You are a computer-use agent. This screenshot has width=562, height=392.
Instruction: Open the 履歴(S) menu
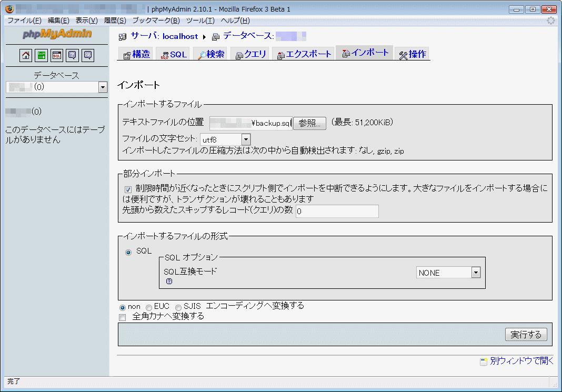pyautogui.click(x=115, y=21)
